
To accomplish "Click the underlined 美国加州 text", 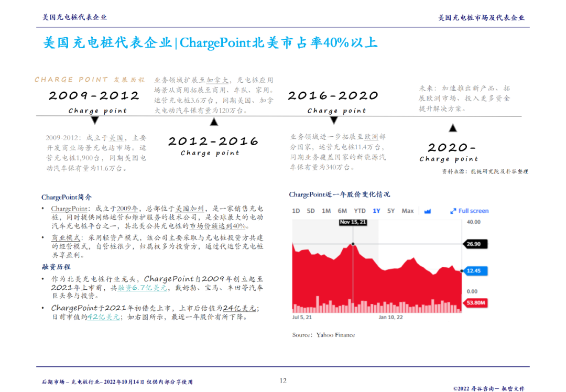I will tap(190, 209).
